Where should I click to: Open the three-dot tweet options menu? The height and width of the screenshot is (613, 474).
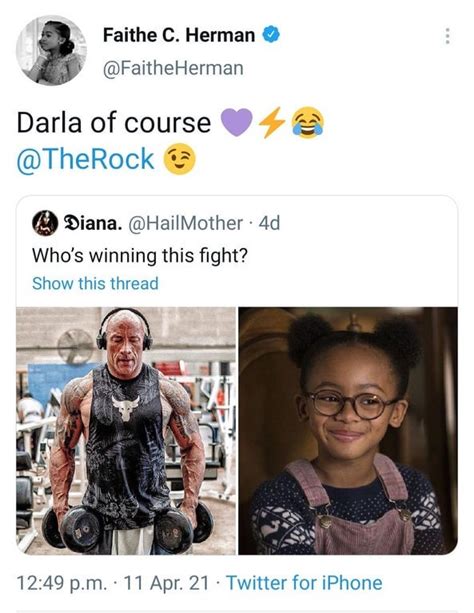point(447,36)
